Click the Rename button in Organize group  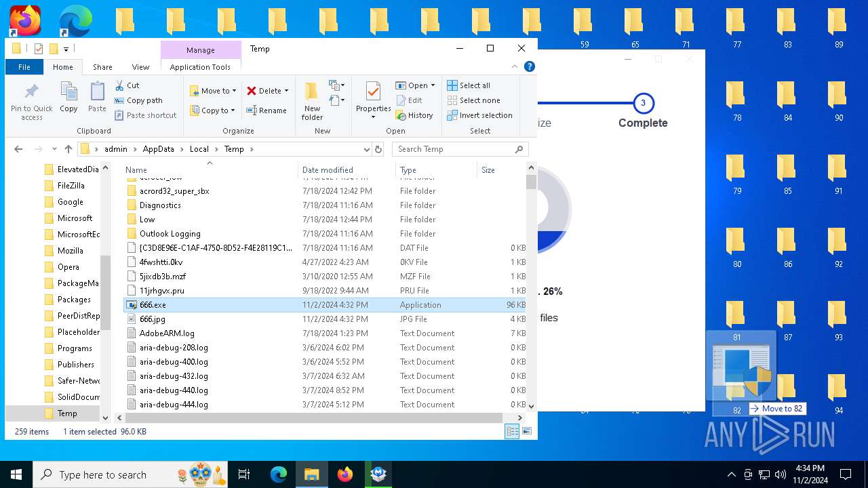(x=266, y=110)
